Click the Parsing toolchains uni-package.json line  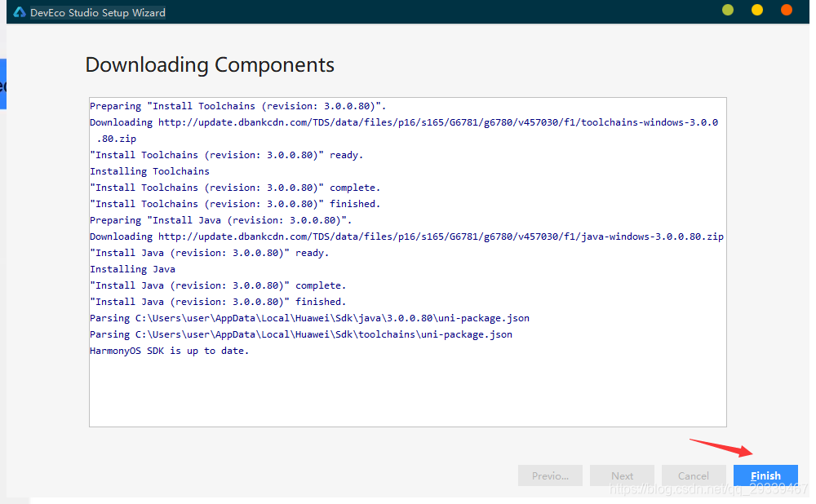point(301,334)
